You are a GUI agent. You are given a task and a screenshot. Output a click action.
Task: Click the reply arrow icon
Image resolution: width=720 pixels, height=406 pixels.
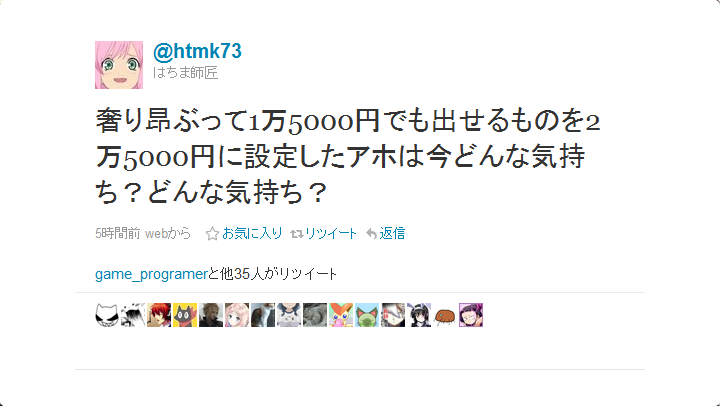371,234
